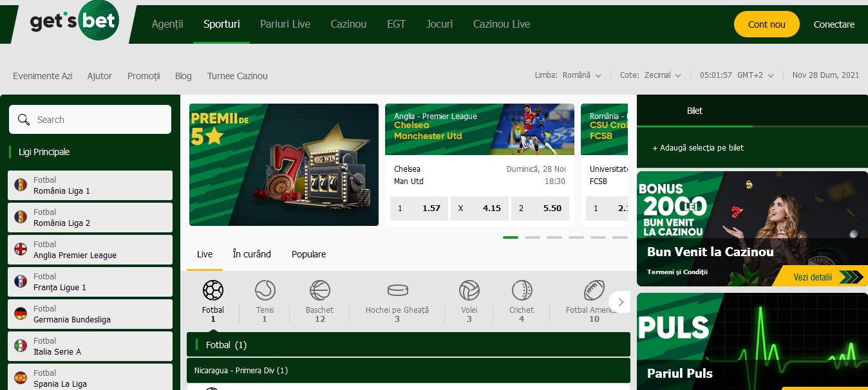The height and width of the screenshot is (390, 868).
Task: Open the Premii de 5 stele banner
Action: [284, 165]
